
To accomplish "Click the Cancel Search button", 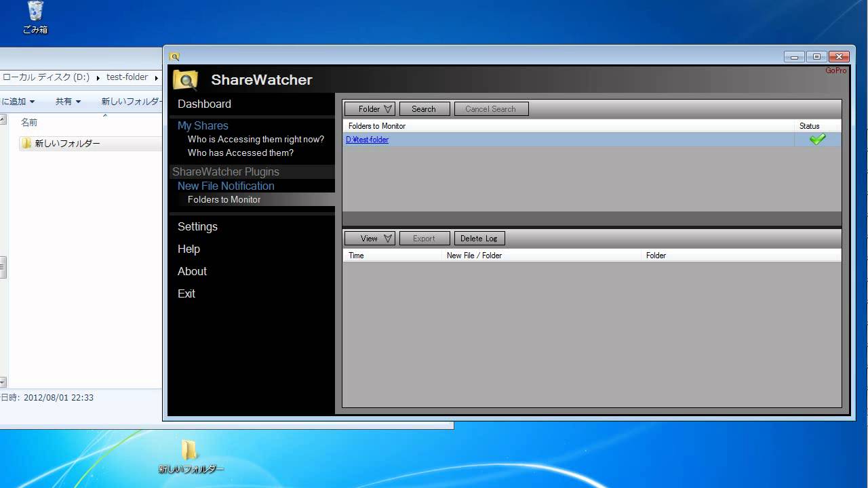I will click(491, 109).
